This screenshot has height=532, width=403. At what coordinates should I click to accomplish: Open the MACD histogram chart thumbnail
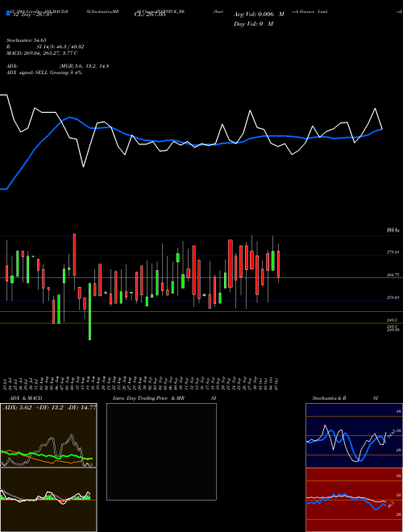pos(48,500)
